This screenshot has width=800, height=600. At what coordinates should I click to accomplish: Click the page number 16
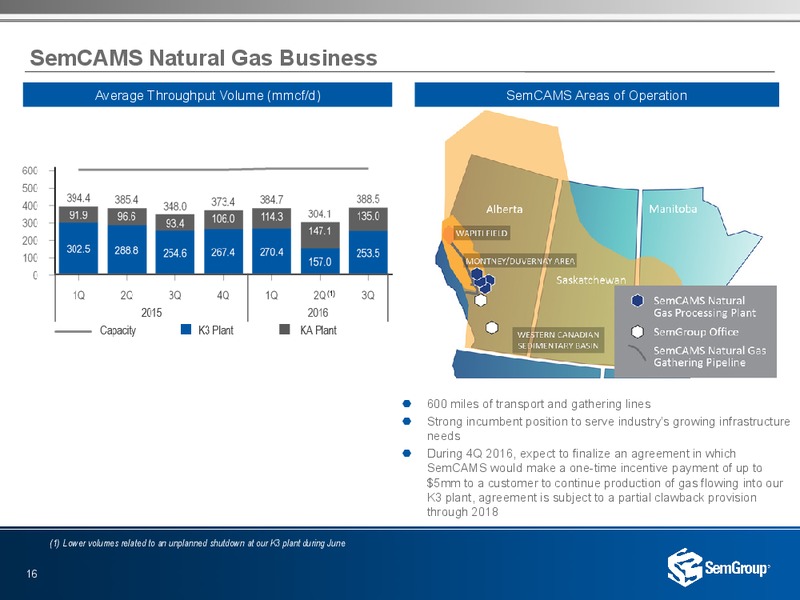click(x=32, y=574)
